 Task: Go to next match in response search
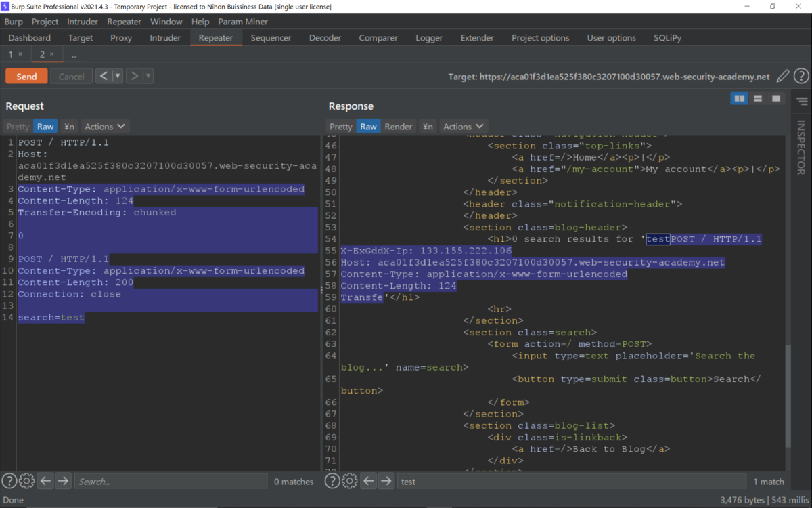386,481
